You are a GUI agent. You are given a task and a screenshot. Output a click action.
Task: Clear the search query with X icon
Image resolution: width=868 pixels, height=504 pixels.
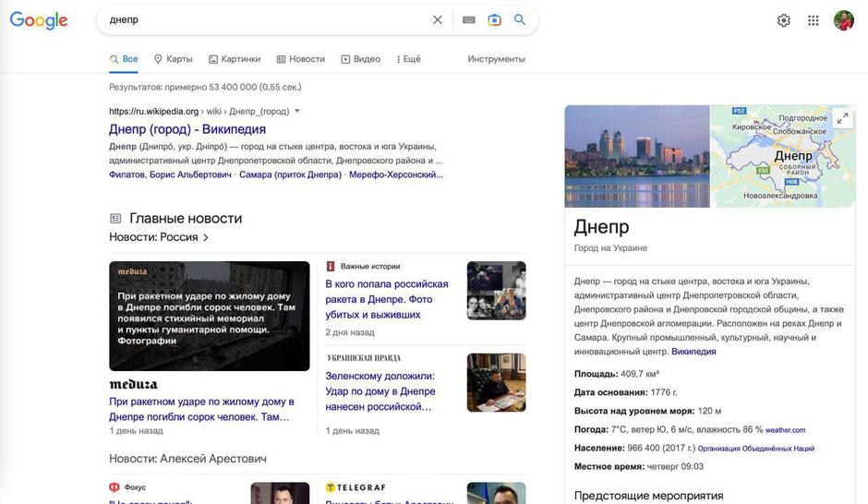pyautogui.click(x=438, y=20)
